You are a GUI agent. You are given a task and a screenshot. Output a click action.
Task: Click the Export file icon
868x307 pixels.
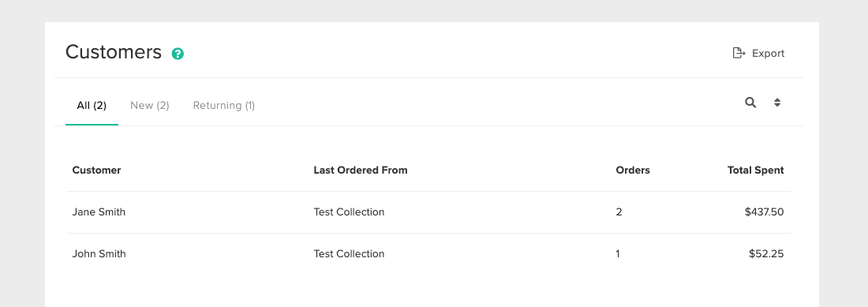(739, 53)
